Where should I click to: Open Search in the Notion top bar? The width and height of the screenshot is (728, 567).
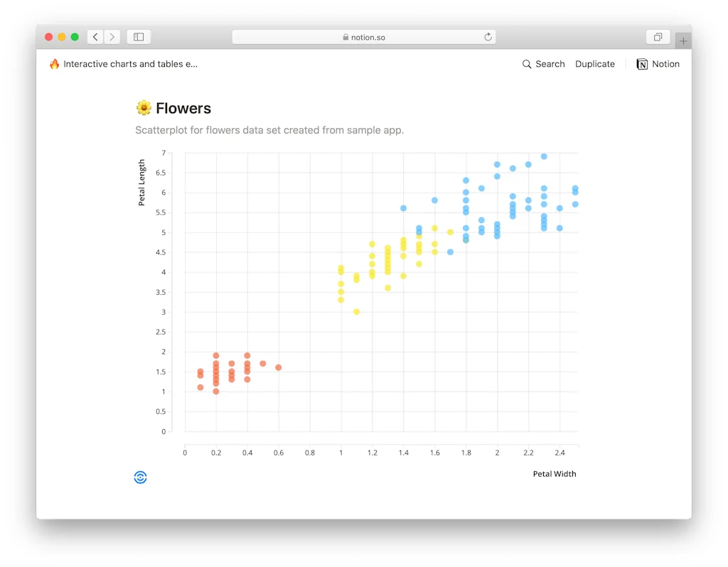[x=543, y=64]
